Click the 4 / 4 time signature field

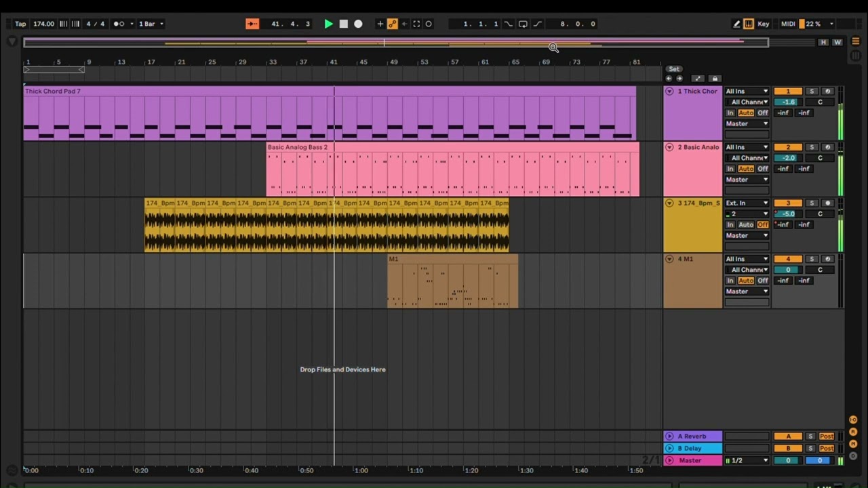click(x=95, y=24)
